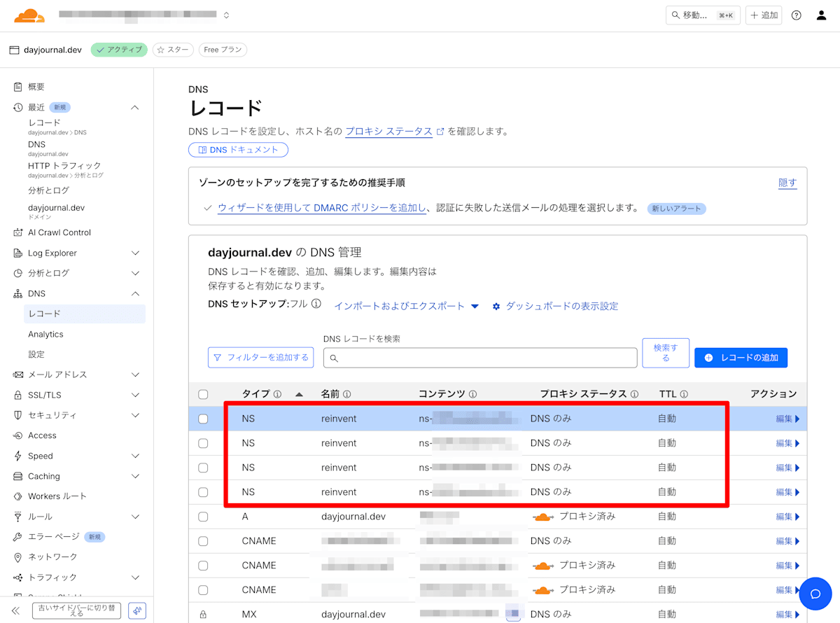Screen dimensions: 840x623
Task: Click the SSL/TLS lock icon
Action: pyautogui.click(x=18, y=395)
